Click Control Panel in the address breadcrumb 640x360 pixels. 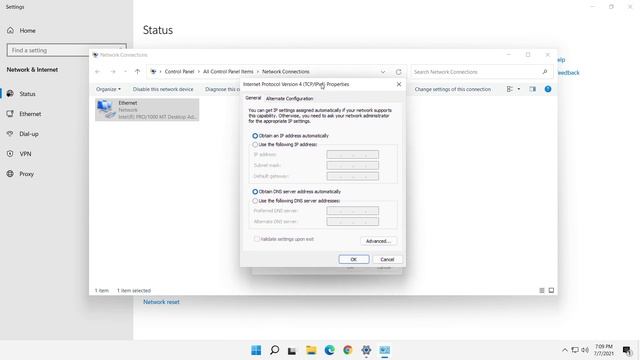[179, 72]
